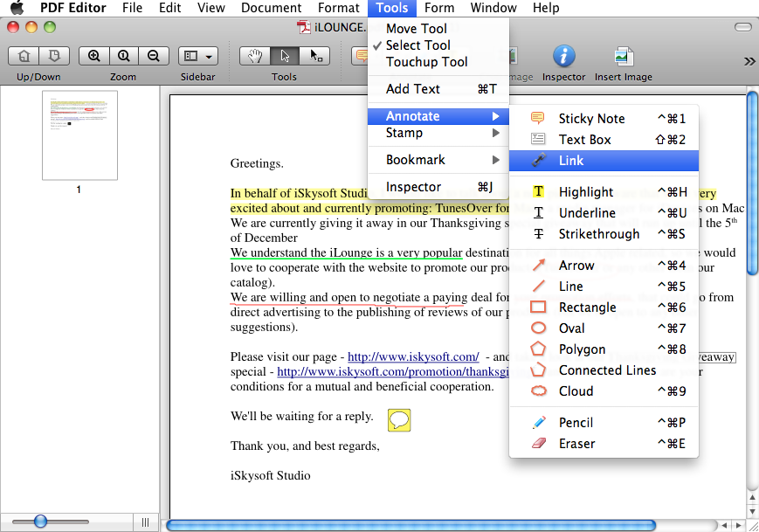The image size is (759, 532).
Task: Click the thanksgiving promotion link
Action: (x=393, y=371)
